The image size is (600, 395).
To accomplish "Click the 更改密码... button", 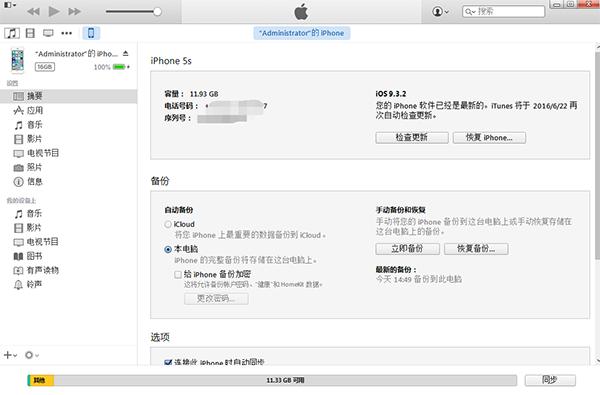I will point(216,299).
